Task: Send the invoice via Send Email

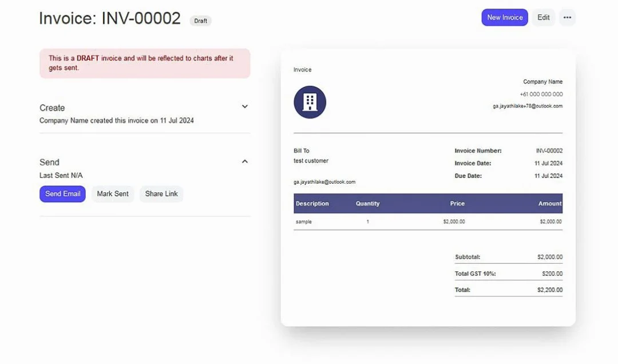Action: [x=62, y=194]
